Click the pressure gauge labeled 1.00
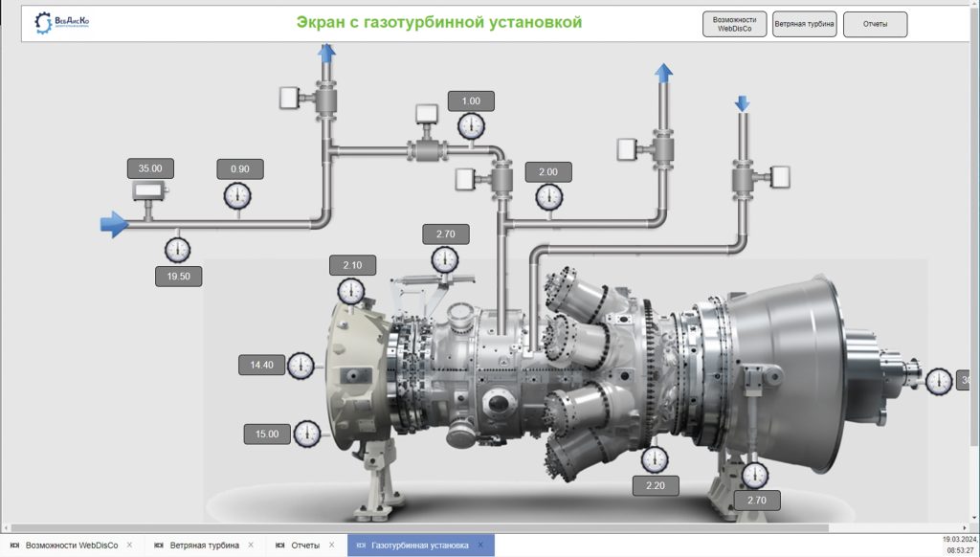Image resolution: width=980 pixels, height=557 pixels. pos(471,126)
